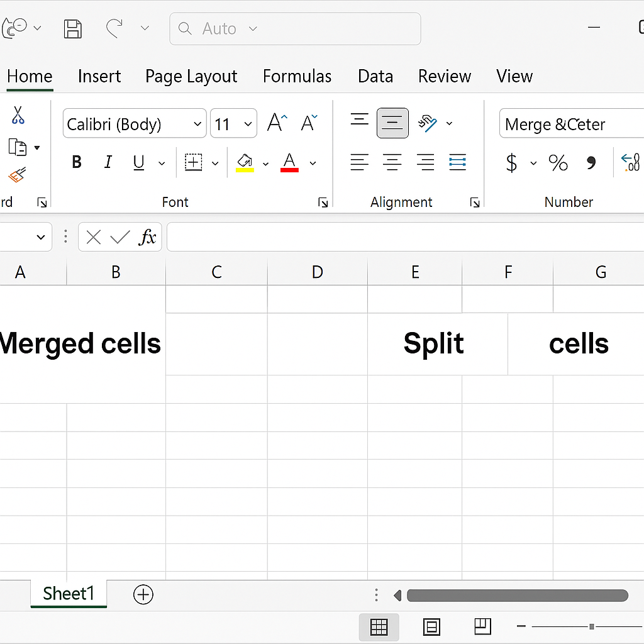Open the Clipboard dialog launcher
Image resolution: width=644 pixels, height=644 pixels.
[42, 202]
